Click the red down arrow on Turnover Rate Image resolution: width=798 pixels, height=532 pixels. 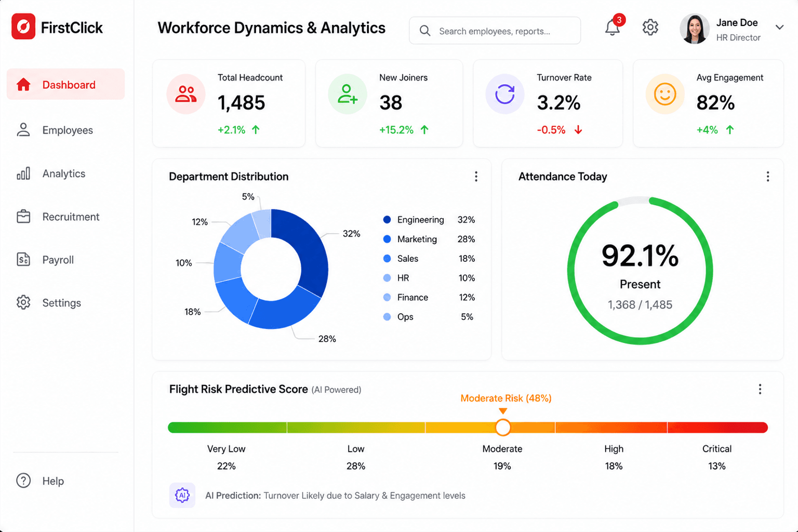(x=578, y=130)
